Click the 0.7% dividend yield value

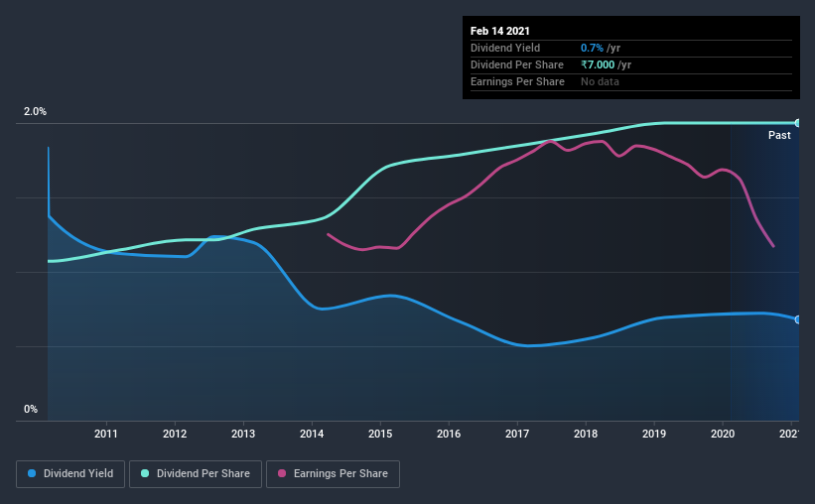592,48
